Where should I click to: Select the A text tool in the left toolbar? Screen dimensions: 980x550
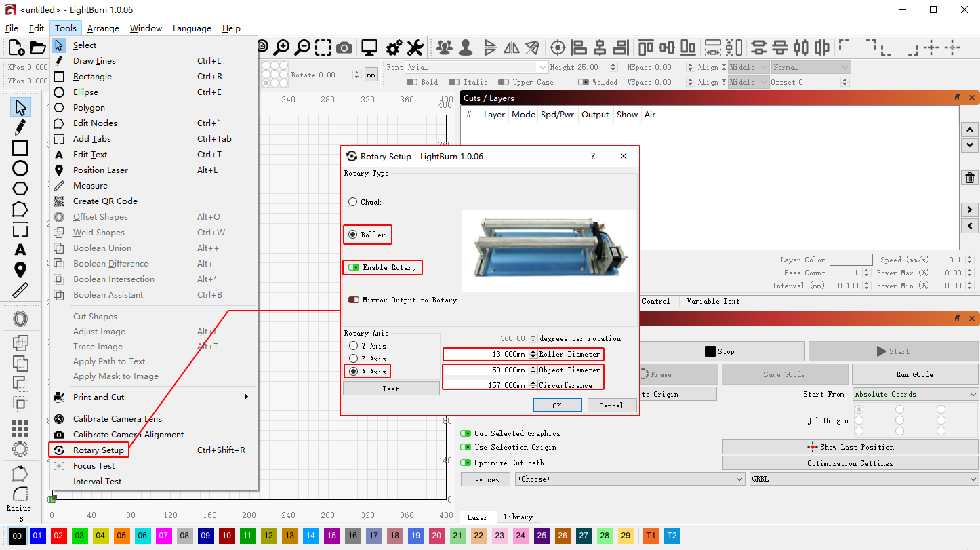(x=20, y=250)
